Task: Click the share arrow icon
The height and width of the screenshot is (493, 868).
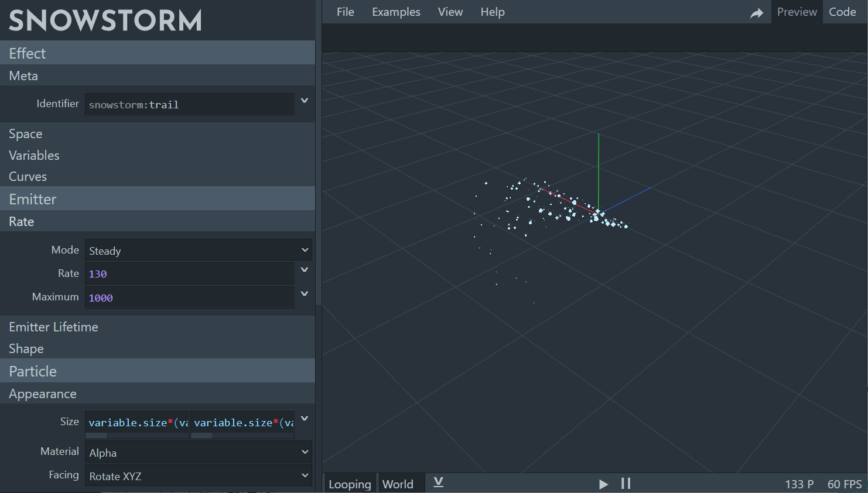Action: coord(757,13)
